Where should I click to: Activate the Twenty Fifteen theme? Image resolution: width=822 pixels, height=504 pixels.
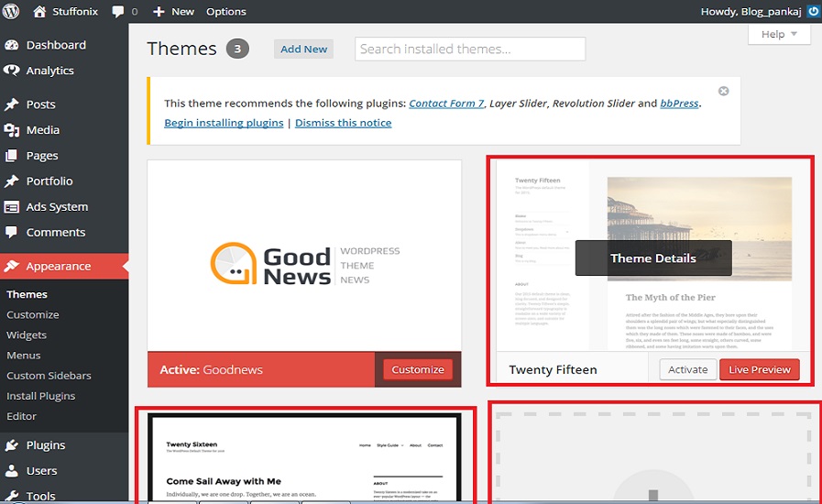click(x=688, y=369)
